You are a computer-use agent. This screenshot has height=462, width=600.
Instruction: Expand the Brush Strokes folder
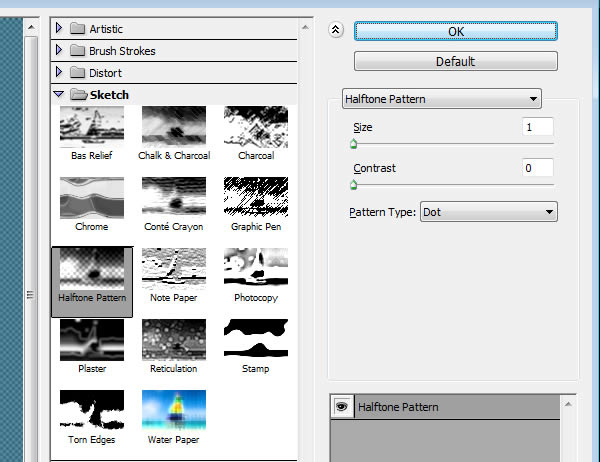59,50
